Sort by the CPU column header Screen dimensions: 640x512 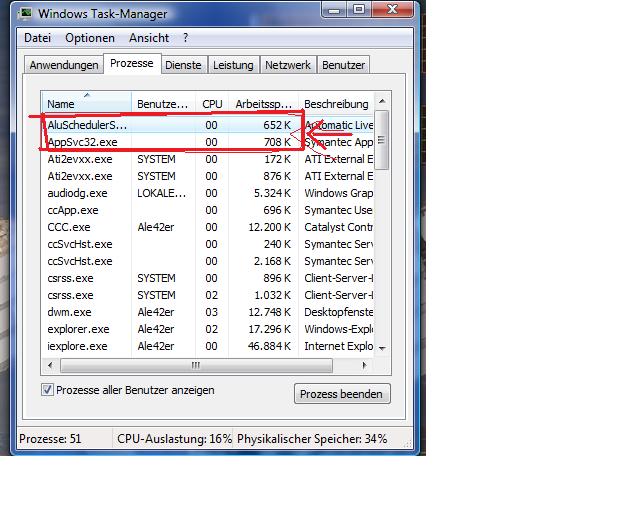[x=212, y=104]
